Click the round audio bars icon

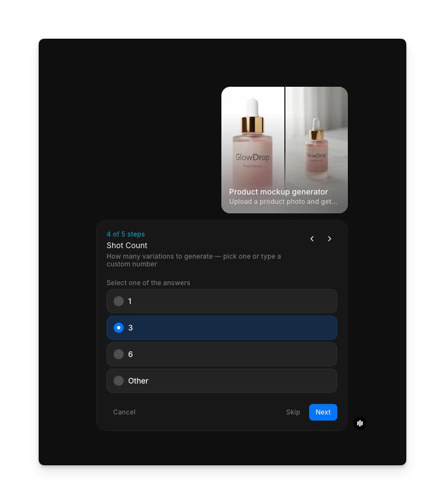pos(360,423)
